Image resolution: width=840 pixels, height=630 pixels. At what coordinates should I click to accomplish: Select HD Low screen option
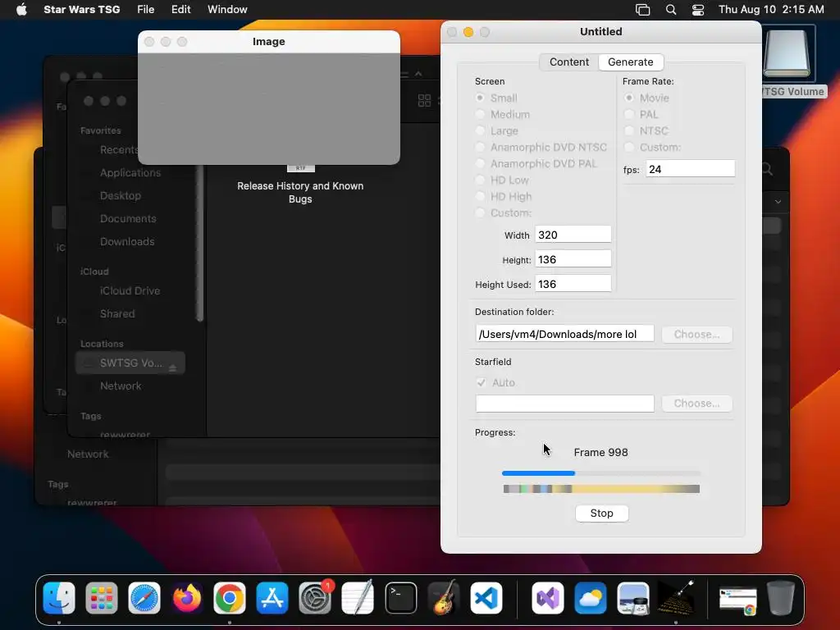tap(480, 180)
